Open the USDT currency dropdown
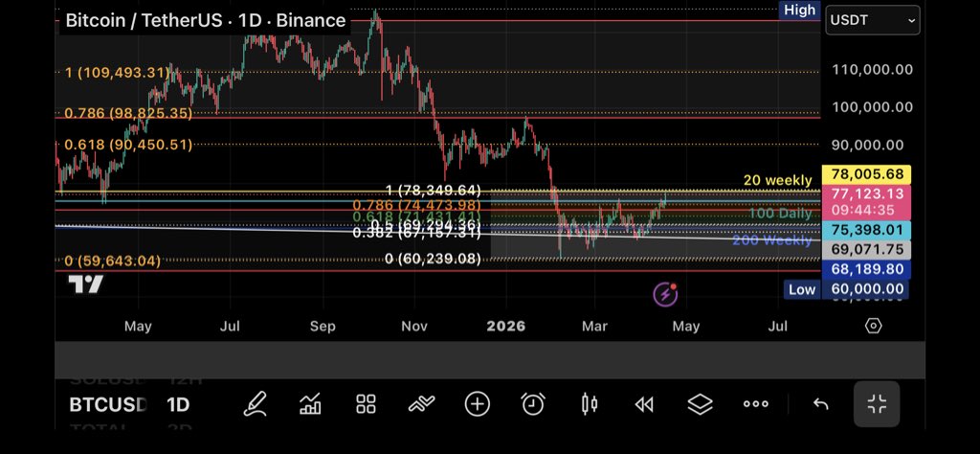 pyautogui.click(x=873, y=20)
